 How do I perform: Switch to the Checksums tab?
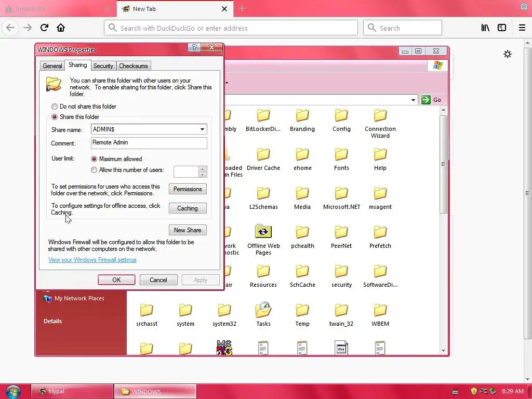click(134, 66)
